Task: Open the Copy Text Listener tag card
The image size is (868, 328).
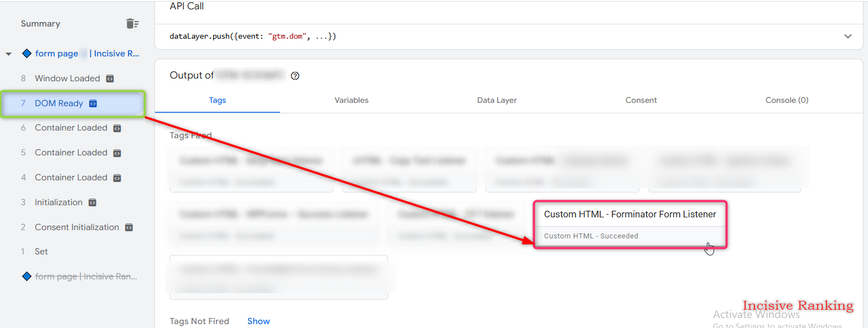Action: [x=409, y=169]
